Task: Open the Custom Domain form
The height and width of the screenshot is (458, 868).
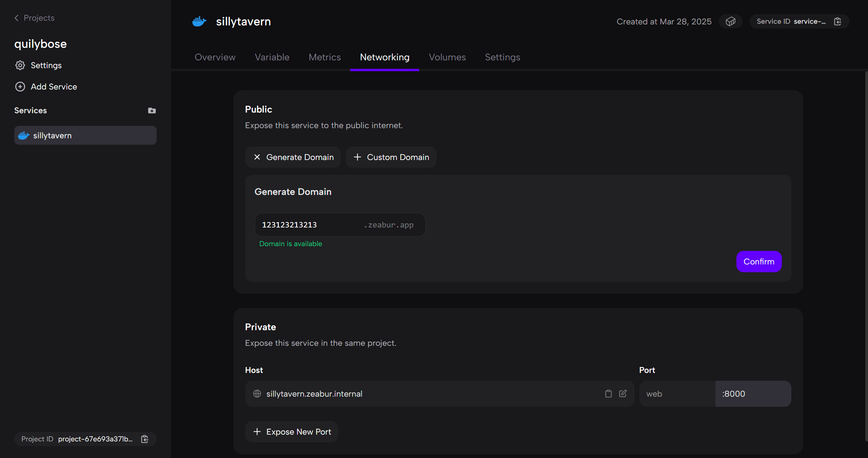Action: (391, 157)
